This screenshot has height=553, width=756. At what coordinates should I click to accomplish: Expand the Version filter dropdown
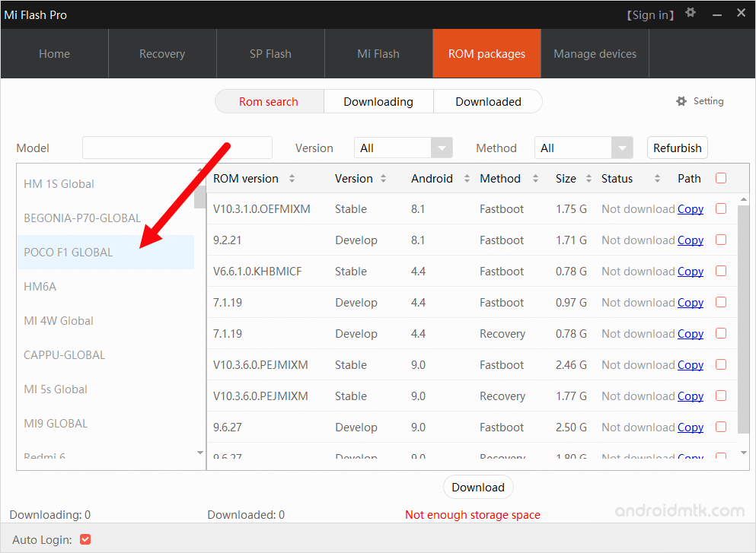click(442, 148)
